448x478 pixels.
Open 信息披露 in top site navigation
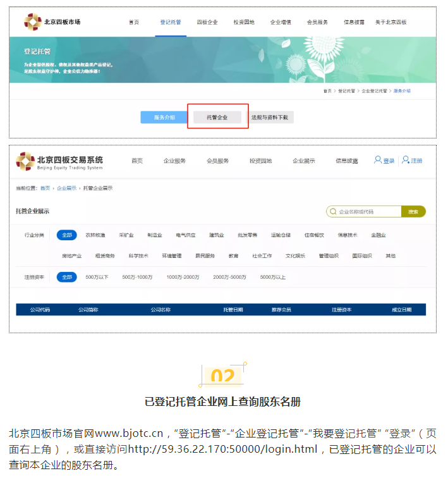click(354, 22)
